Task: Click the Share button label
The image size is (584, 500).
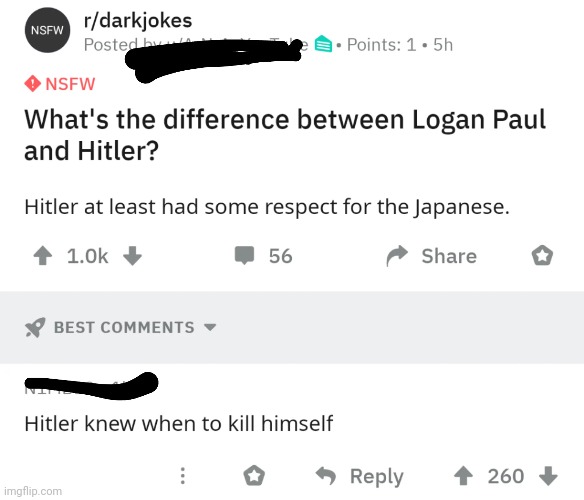Action: click(449, 256)
